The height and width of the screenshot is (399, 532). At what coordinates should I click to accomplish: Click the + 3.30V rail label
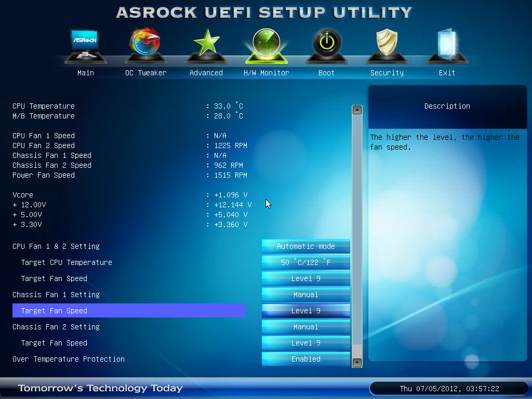(x=27, y=224)
